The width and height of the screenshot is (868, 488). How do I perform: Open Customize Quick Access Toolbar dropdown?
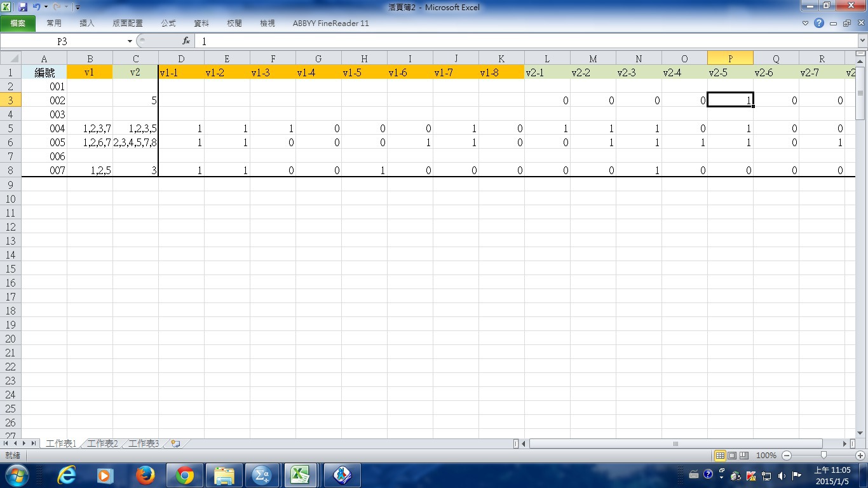pos(78,7)
